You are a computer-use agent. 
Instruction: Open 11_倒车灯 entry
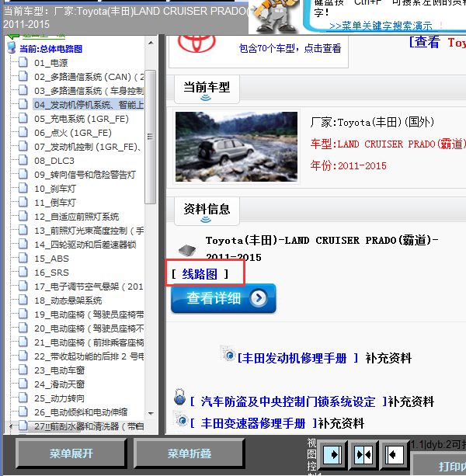pos(55,203)
